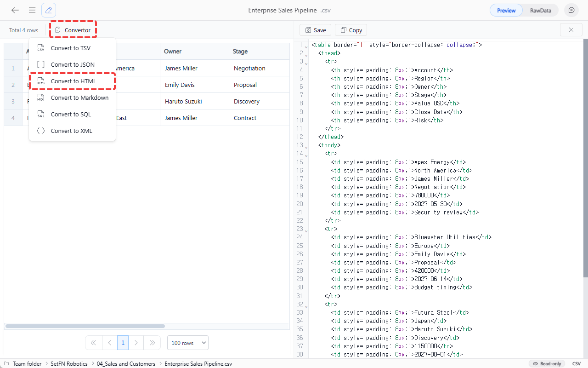Save the converted HTML output

point(315,30)
